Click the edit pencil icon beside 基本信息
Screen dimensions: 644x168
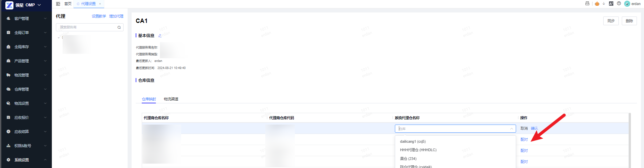160,36
